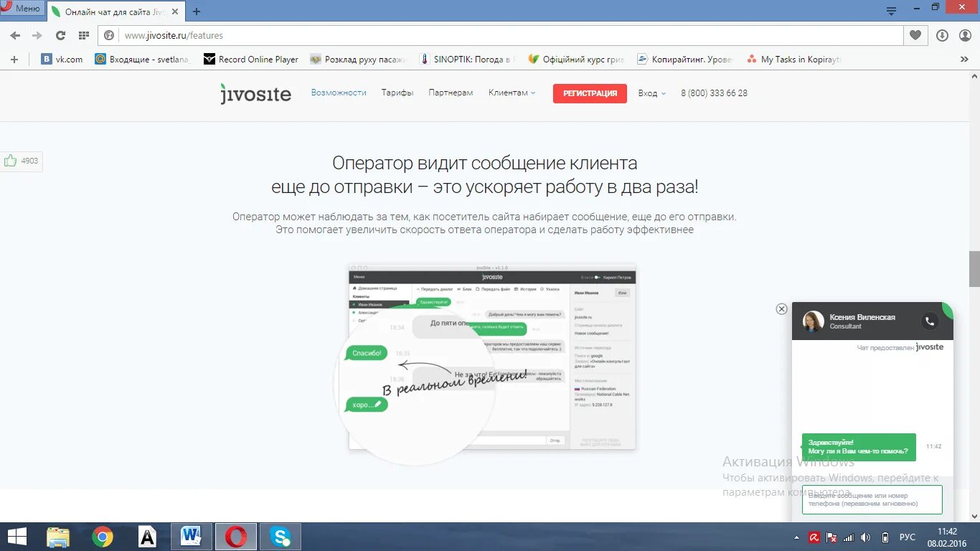This screenshot has width=980, height=551.
Task: Open the Тарифы nav item
Action: (397, 93)
